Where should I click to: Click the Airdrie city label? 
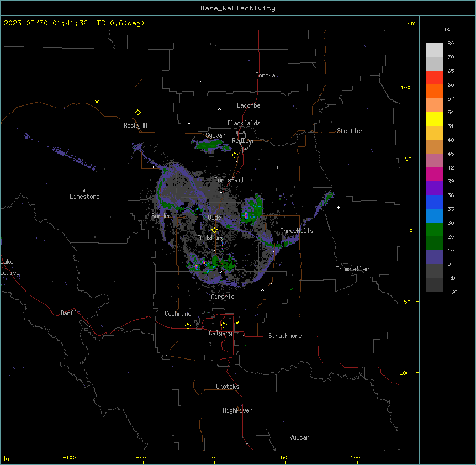[223, 297]
